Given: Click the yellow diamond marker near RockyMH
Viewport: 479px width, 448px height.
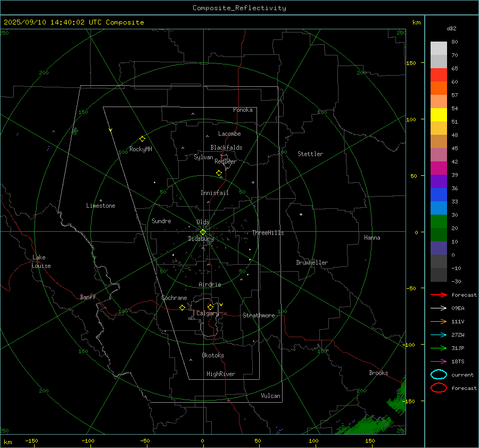Looking at the screenshot, I should pos(142,139).
